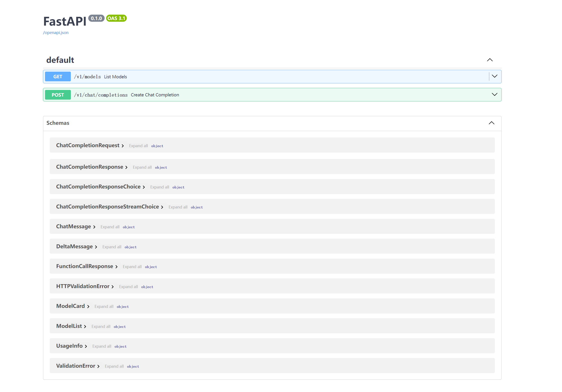Click Expand all for ChatMessage
562x392 pixels.
tap(110, 227)
